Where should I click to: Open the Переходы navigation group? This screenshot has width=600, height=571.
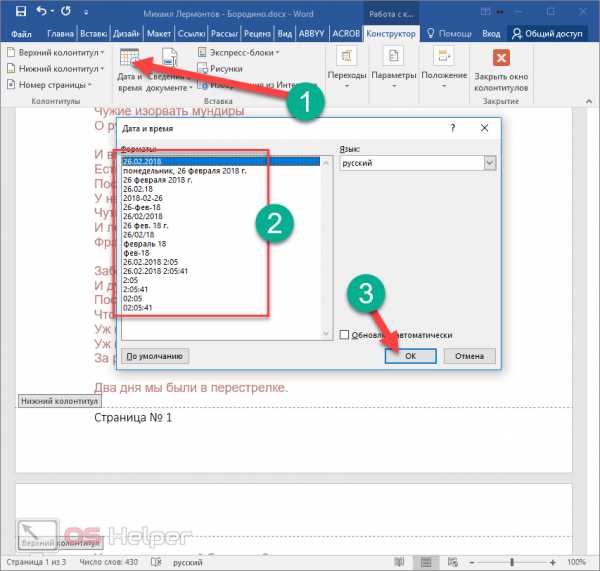click(347, 67)
